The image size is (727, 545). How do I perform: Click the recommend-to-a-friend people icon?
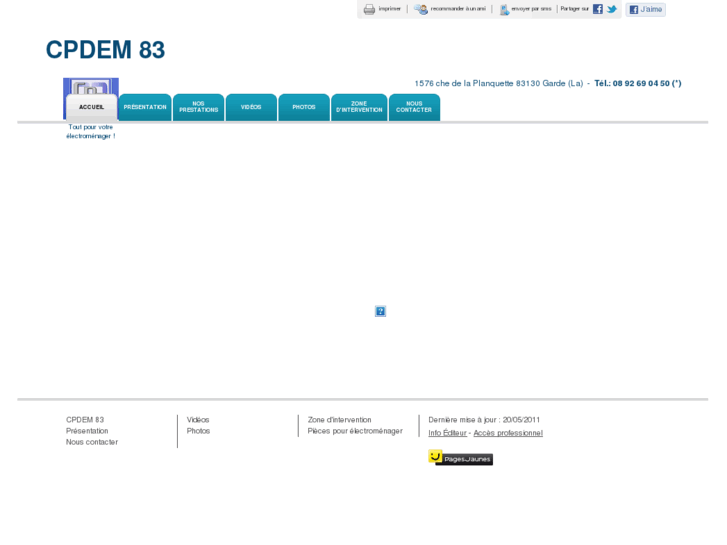pyautogui.click(x=421, y=9)
